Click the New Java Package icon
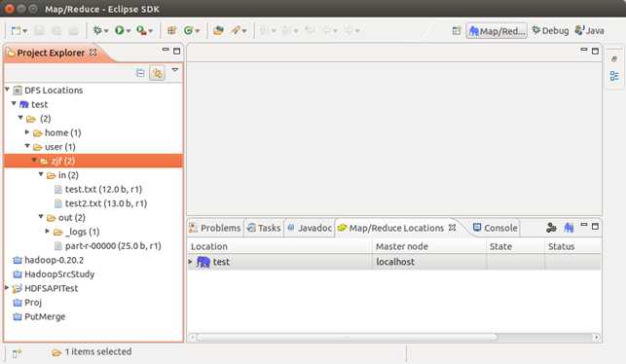Viewport: 626px width, 364px height. coord(171,30)
